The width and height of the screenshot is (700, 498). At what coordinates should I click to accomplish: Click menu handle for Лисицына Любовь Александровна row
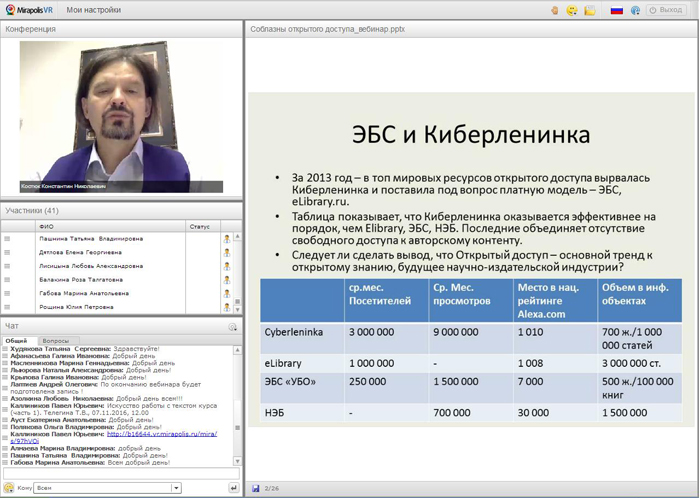7,266
